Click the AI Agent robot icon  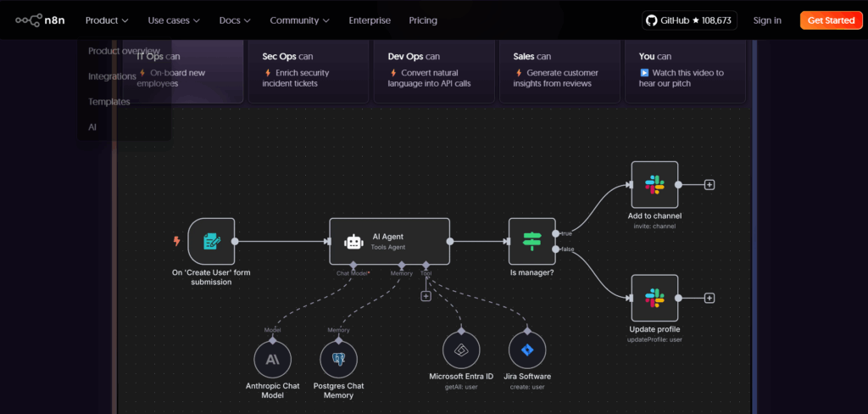tap(353, 242)
